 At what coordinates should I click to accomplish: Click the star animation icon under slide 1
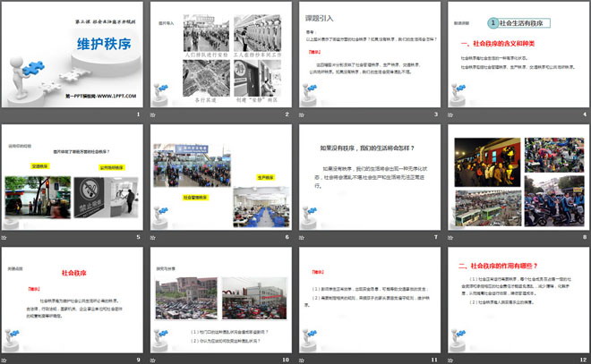pos(6,115)
